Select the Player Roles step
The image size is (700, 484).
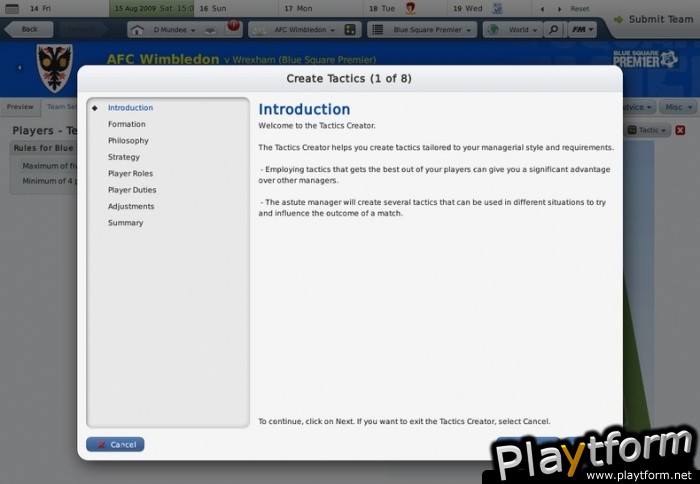point(130,174)
